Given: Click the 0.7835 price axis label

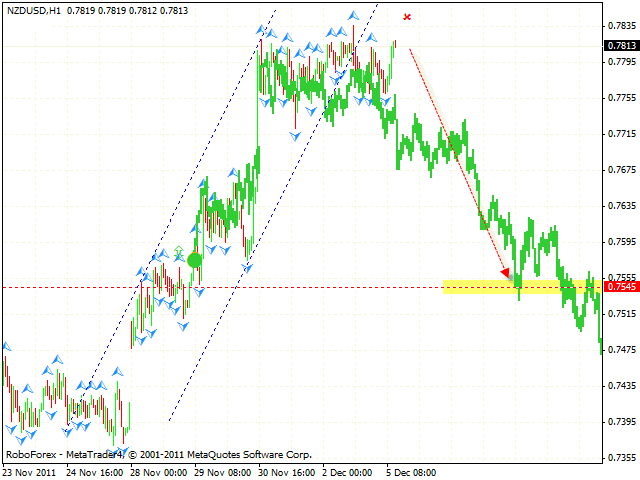Looking at the screenshot, I should click(x=620, y=26).
